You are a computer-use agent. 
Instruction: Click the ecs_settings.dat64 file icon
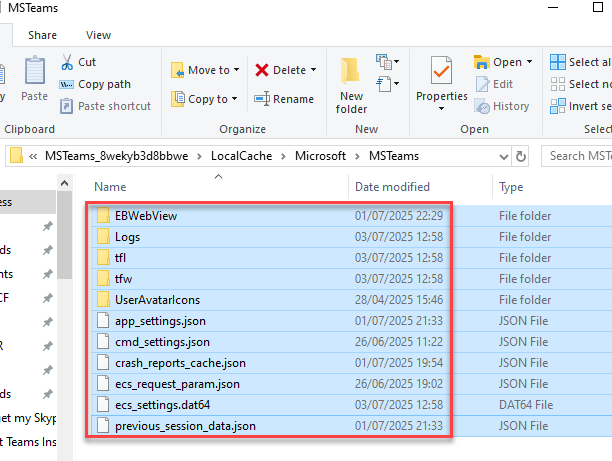coord(103,405)
